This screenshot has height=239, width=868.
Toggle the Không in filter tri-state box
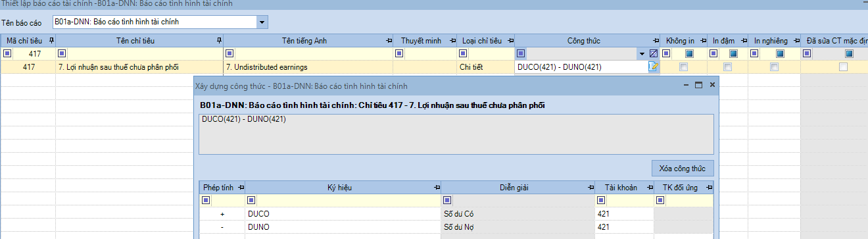(689, 53)
